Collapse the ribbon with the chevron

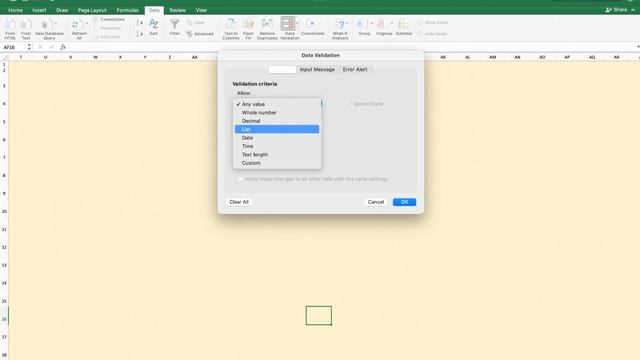tap(633, 10)
